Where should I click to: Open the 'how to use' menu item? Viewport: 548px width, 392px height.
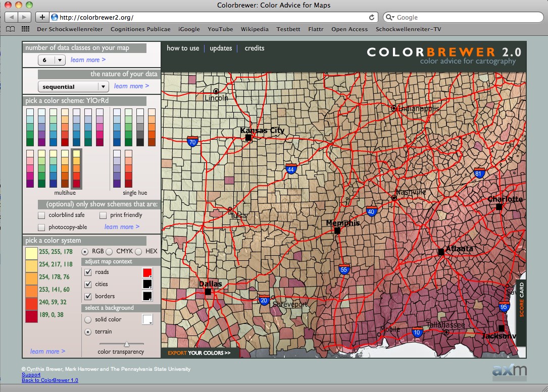click(183, 48)
